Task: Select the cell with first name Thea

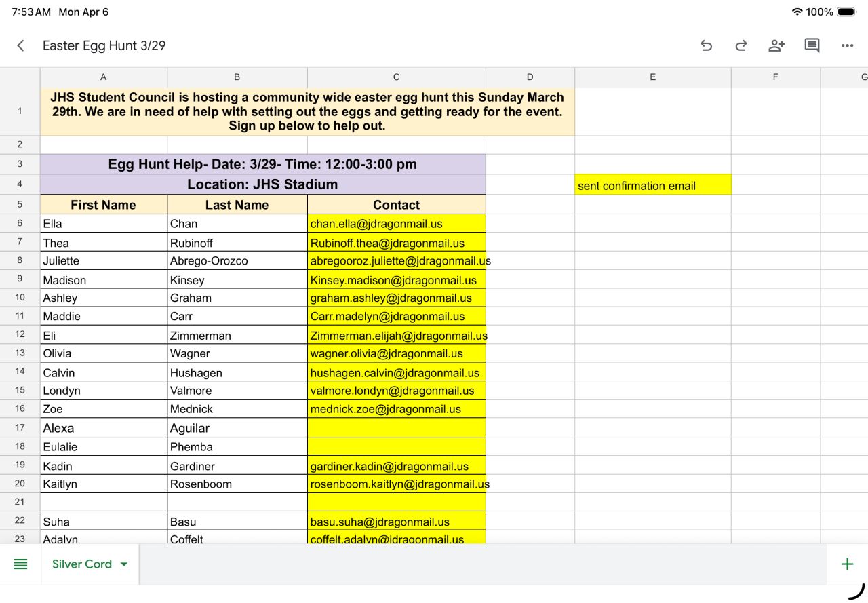Action: coord(104,243)
